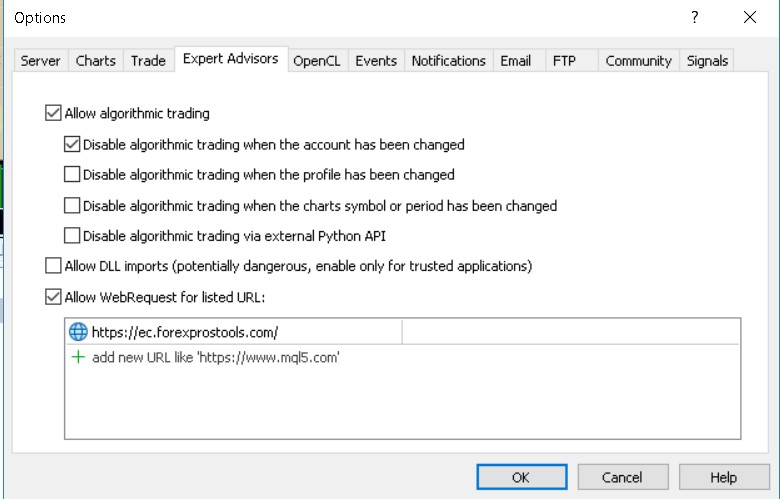Toggle Allow WebRequest for listed URL
780x499 pixels.
tap(53, 297)
